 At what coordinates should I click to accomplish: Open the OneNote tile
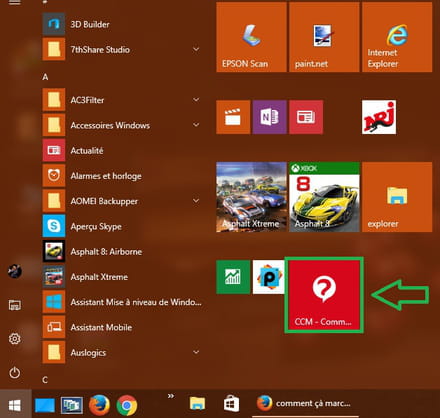click(269, 117)
